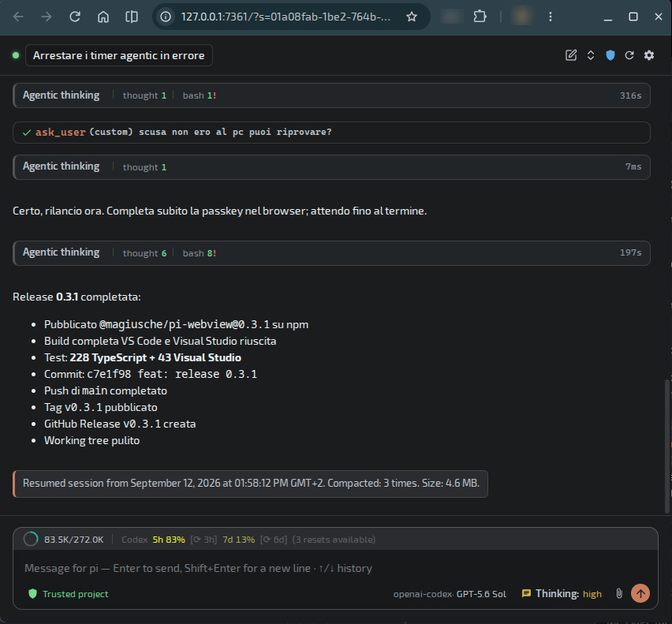Click the line 'GitHub Release v0.3.1 creata'
The height and width of the screenshot is (624, 672).
click(120, 424)
